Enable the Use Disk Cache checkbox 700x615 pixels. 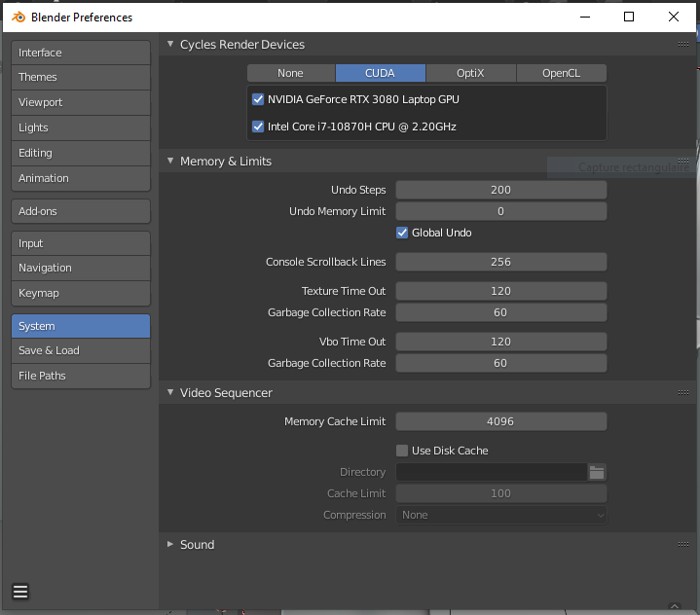point(402,451)
